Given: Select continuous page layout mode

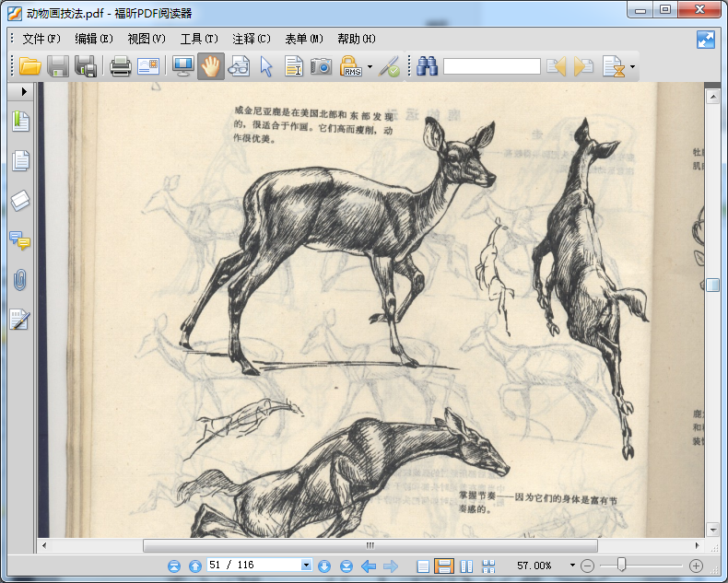Looking at the screenshot, I should tap(444, 566).
